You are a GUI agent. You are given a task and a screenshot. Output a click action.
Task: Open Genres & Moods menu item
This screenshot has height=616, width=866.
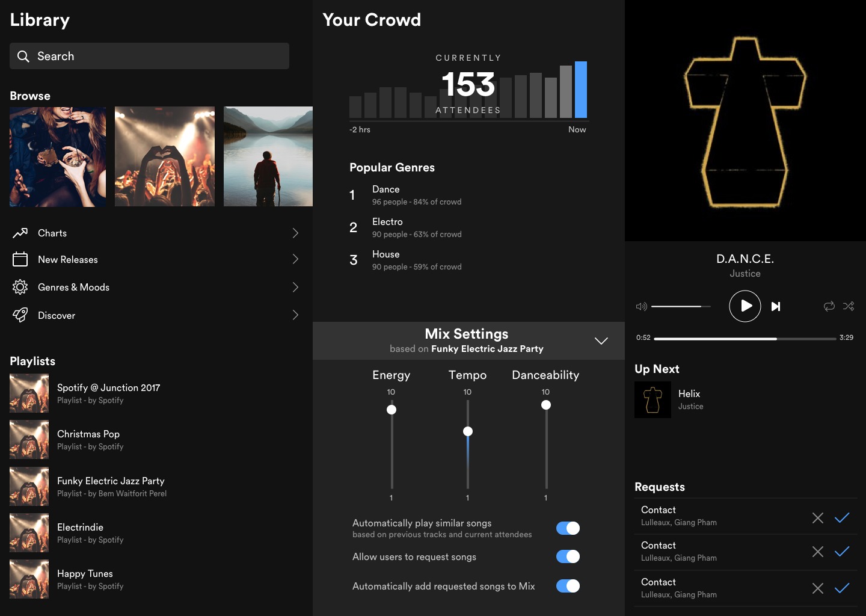156,287
